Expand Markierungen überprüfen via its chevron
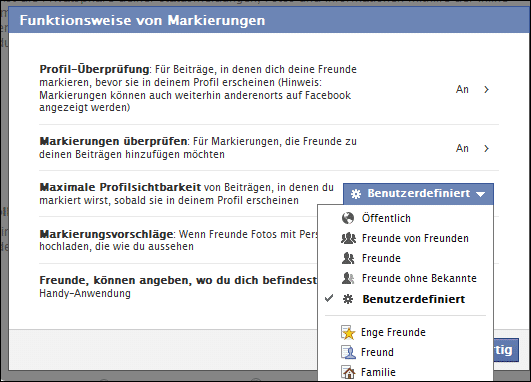 click(x=486, y=148)
